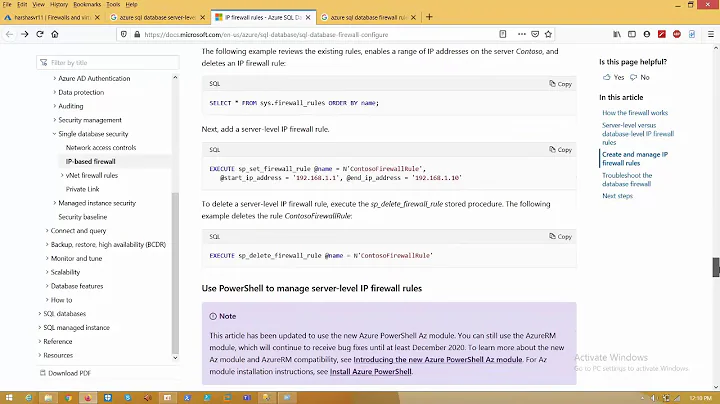Click the page vertical scrollbar thumb
This screenshot has height=404, width=720.
(716, 267)
